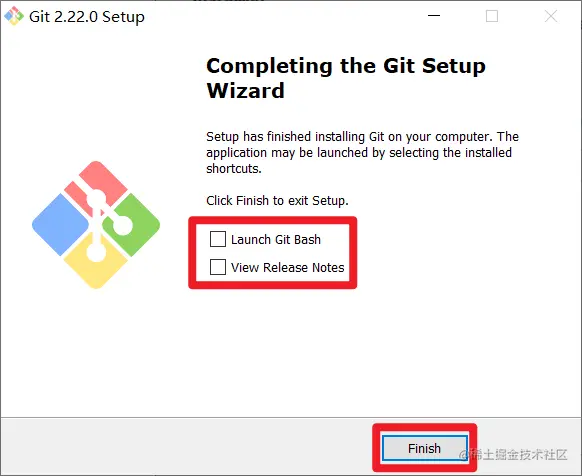Click the "View Release Notes" label text

click(288, 267)
